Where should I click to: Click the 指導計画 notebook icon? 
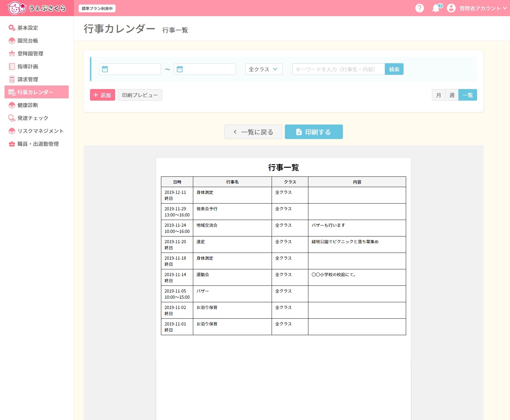click(12, 66)
